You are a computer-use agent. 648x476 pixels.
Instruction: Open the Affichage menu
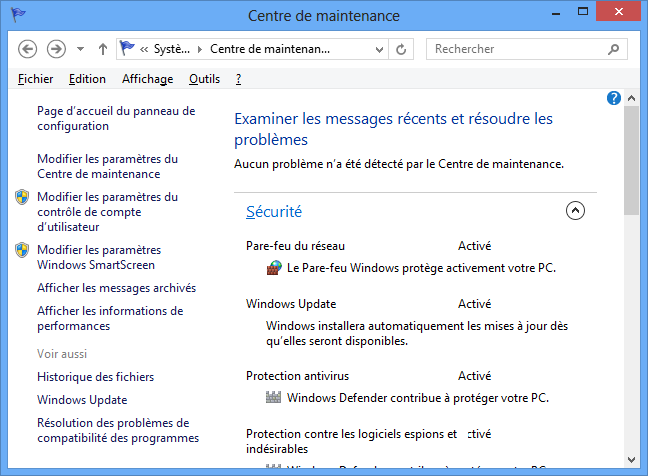point(148,79)
